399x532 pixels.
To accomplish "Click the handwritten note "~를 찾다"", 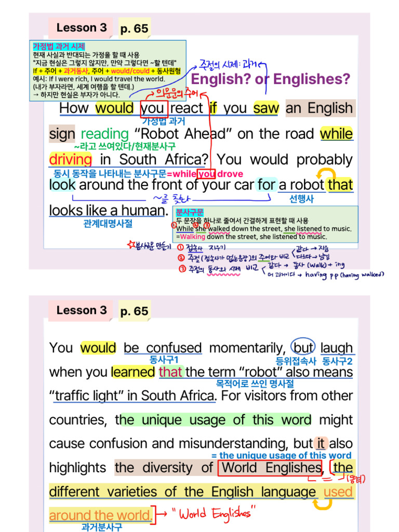I will pyautogui.click(x=171, y=198).
